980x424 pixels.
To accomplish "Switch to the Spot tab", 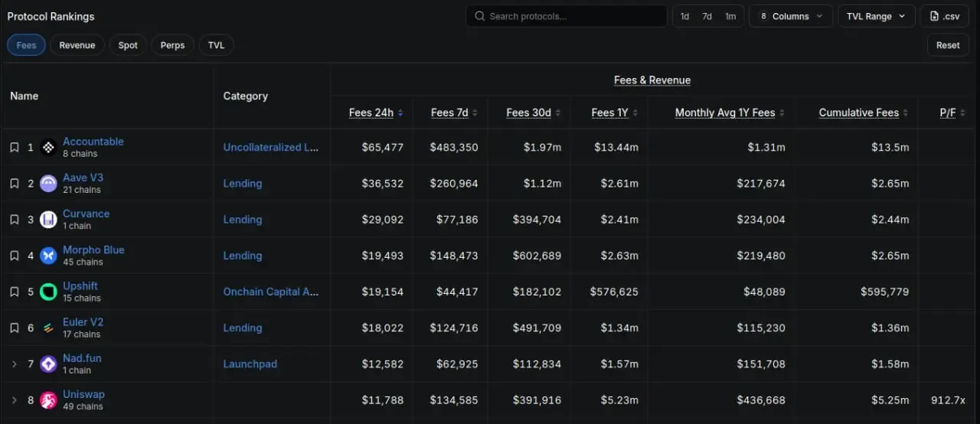I will click(128, 45).
